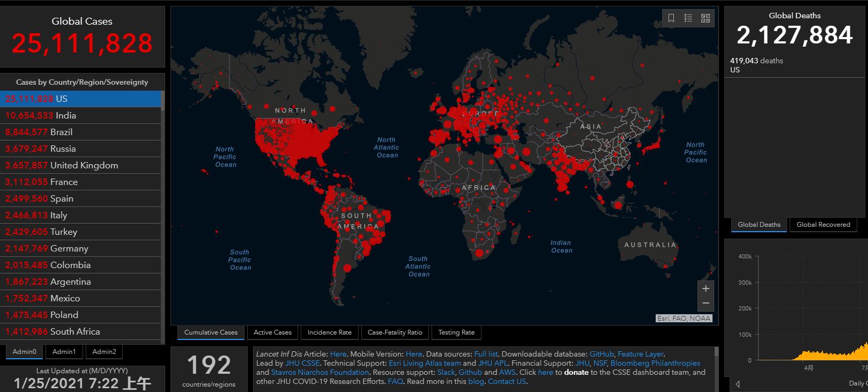Switch to the Global Recovered tab

click(x=823, y=225)
